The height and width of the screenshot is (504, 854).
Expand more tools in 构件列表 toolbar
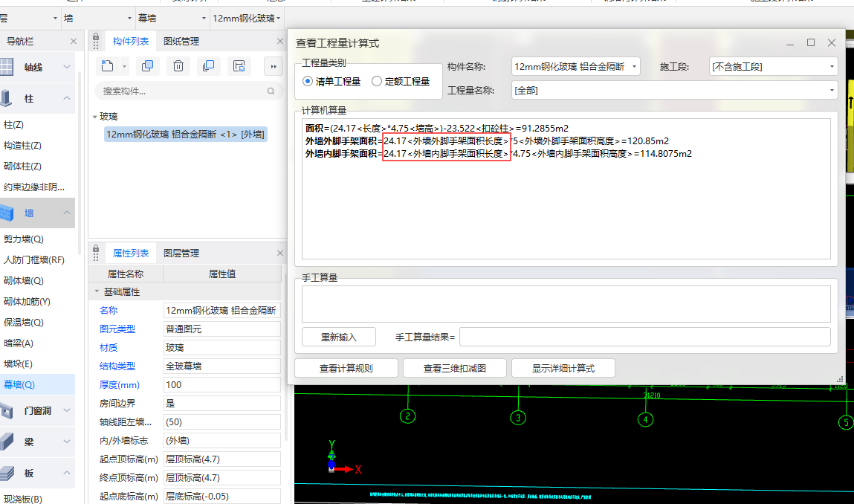coord(274,66)
